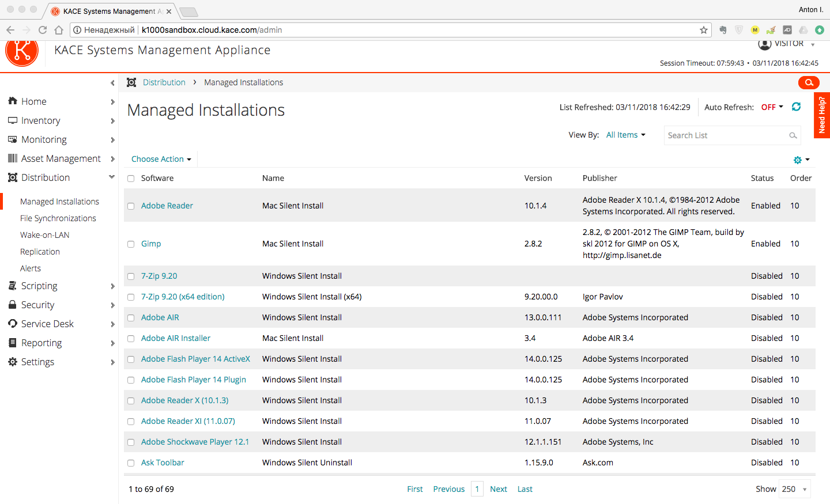
Task: Open Wake-on-LAN in sidebar
Action: click(44, 235)
